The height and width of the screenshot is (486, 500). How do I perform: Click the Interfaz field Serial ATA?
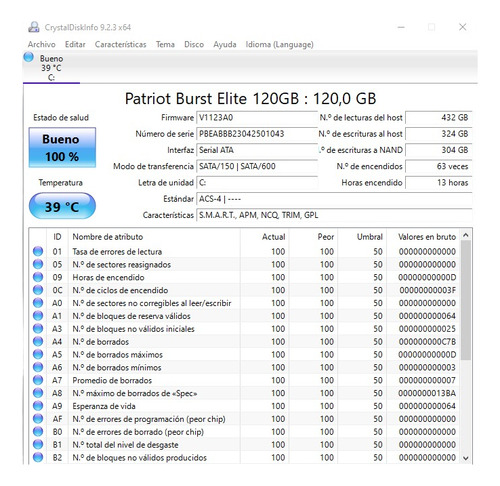[257, 150]
